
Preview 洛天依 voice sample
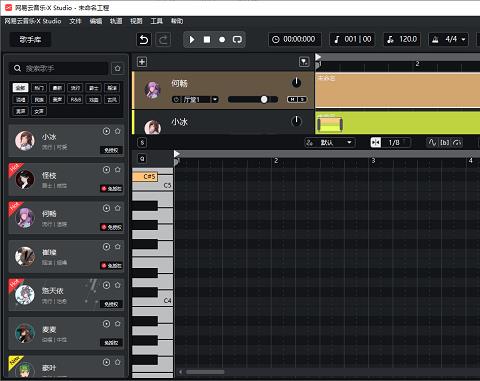pyautogui.click(x=106, y=285)
